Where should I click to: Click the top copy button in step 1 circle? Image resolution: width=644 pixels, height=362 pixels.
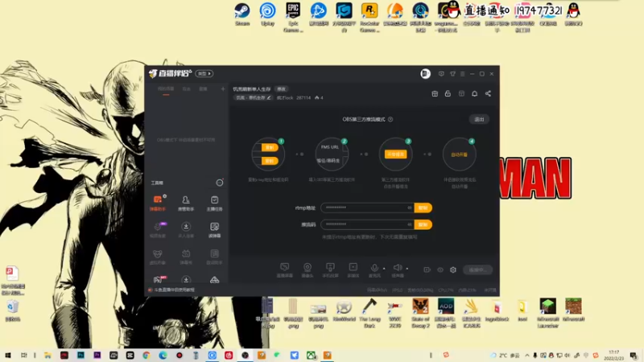click(270, 147)
